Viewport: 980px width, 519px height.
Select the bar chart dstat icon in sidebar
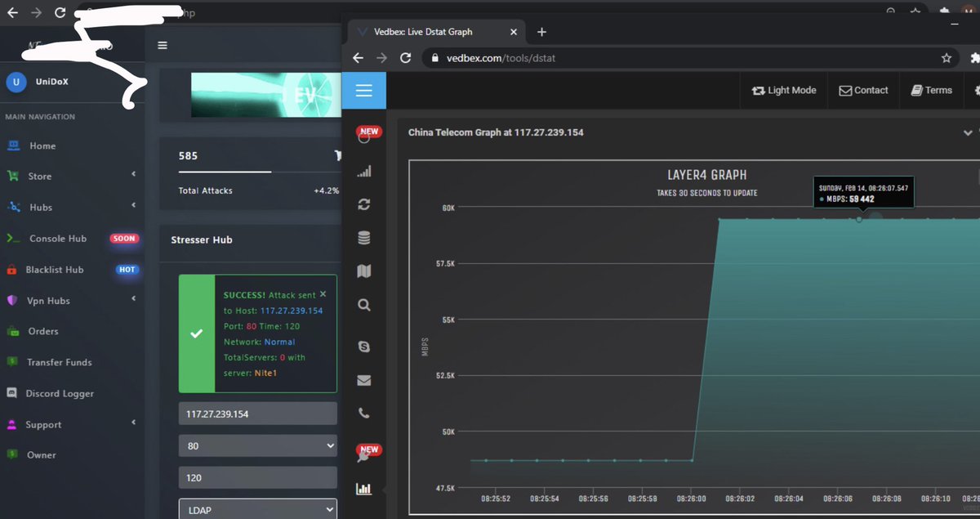coord(364,489)
